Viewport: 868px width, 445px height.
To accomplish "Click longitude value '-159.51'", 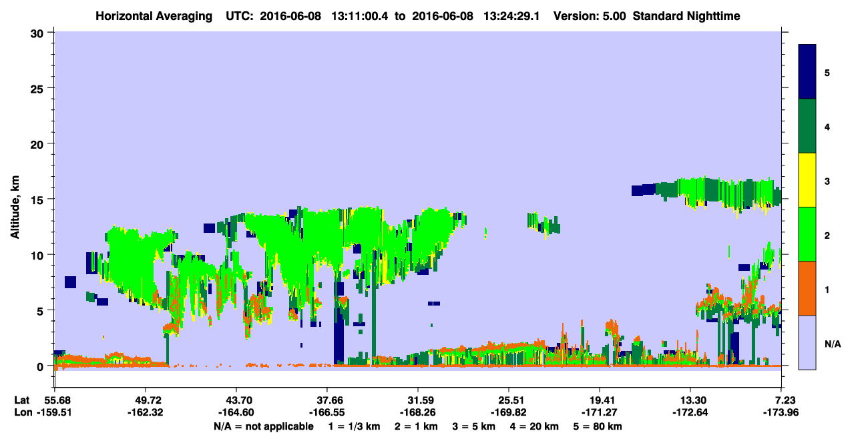I will click(x=54, y=412).
